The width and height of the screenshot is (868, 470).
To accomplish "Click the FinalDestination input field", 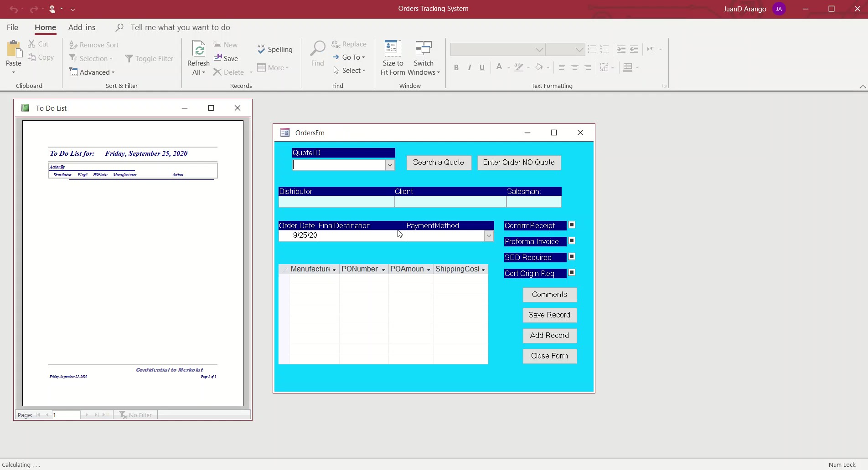I will click(362, 235).
